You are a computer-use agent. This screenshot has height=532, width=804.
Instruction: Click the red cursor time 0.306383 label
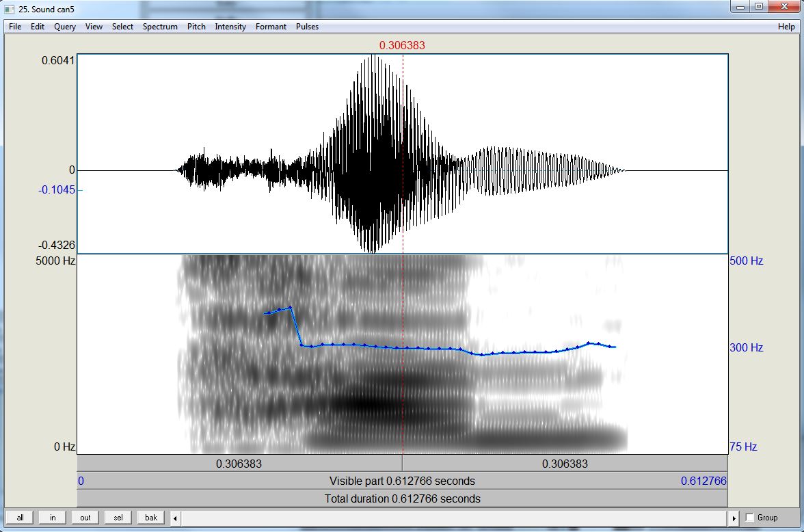pyautogui.click(x=402, y=45)
